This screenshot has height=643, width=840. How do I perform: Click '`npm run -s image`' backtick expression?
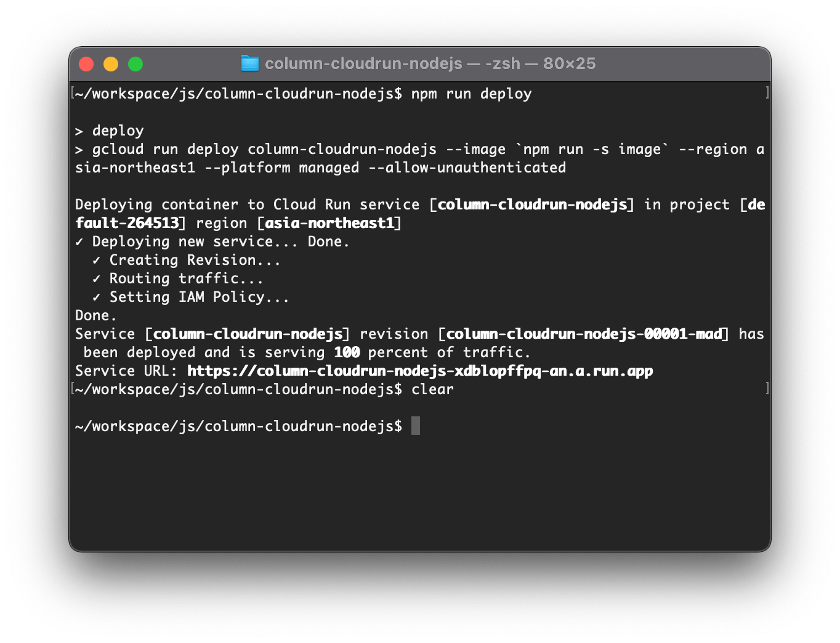pyautogui.click(x=592, y=149)
